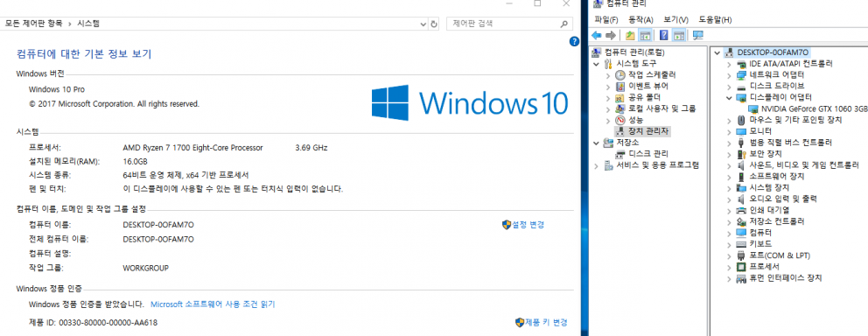Click the NVIDIA GeForce GTX 1060 adapter icon
Viewport: 868px width, 336px height.
point(753,108)
